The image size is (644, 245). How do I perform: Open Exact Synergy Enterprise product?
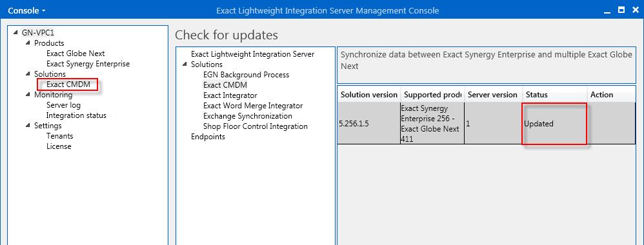(x=88, y=64)
